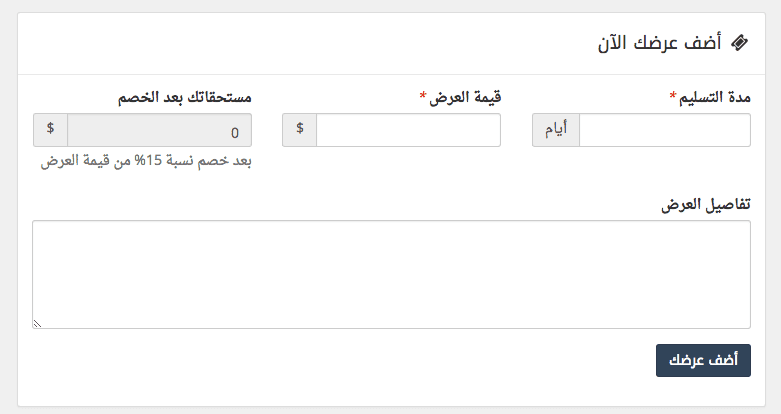Viewport: 781px width, 414px height.
Task: Click the disabled earnings field showing 0
Action: click(159, 131)
